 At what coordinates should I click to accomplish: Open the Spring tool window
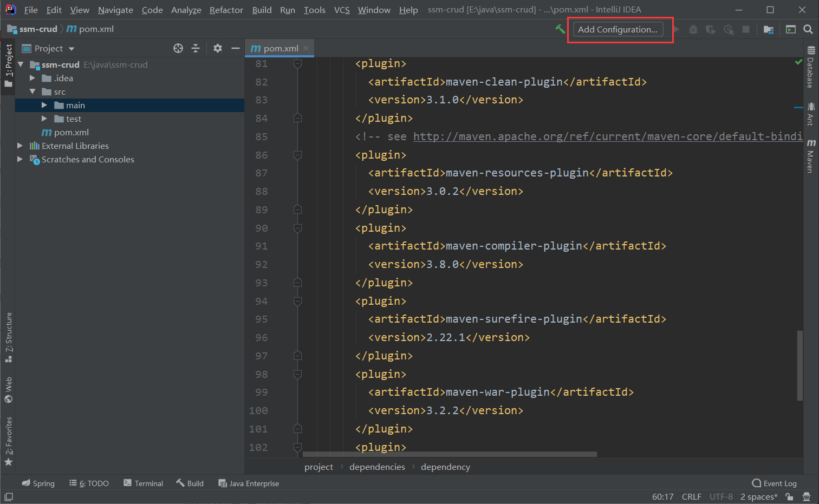[38, 483]
